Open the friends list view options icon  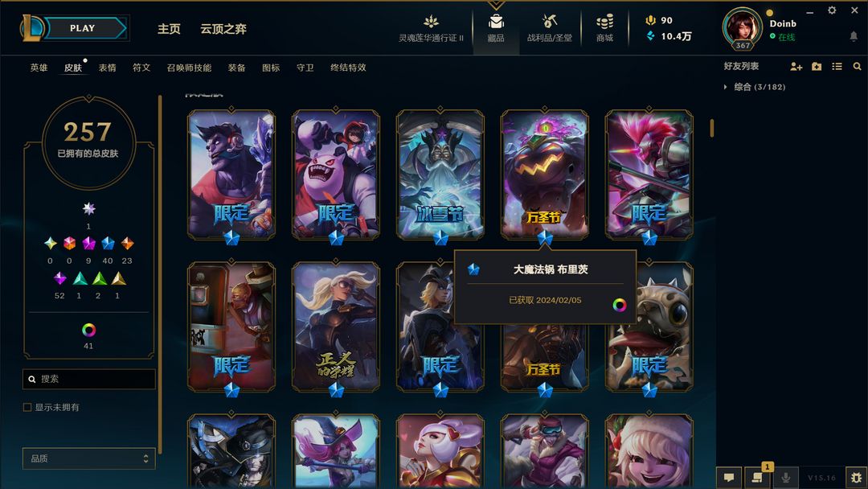(837, 67)
